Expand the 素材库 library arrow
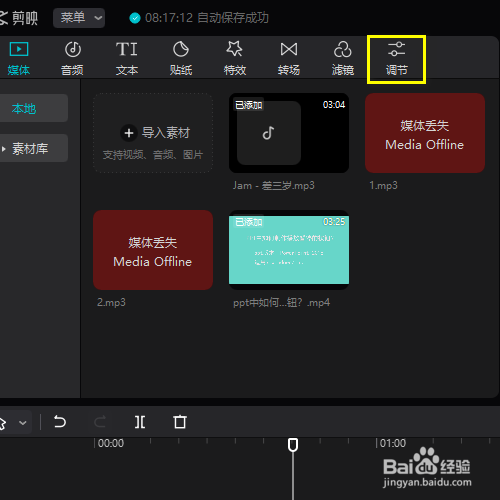The image size is (500, 500). [x=4, y=149]
